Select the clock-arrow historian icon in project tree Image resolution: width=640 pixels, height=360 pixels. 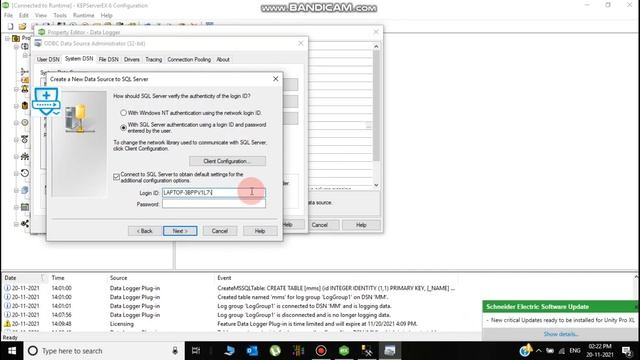25,173
